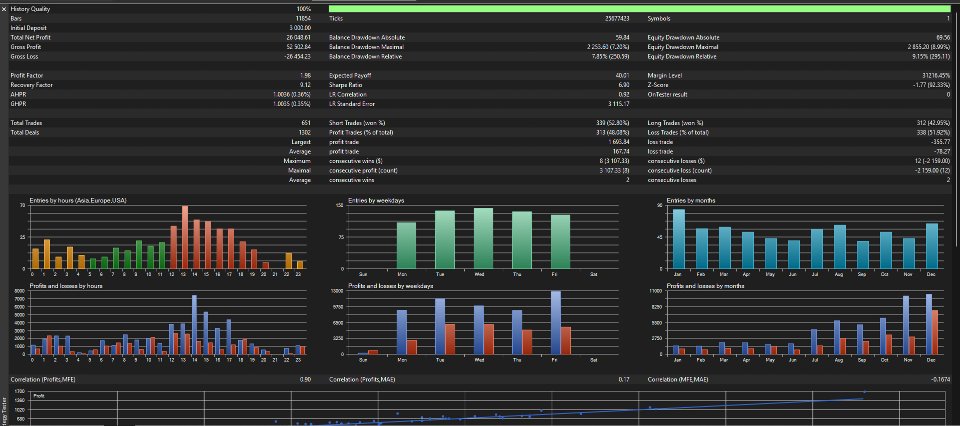Image resolution: width=960 pixels, height=426 pixels.
Task: Click the hour 14 blue bar in hourly profits
Action: point(194,324)
